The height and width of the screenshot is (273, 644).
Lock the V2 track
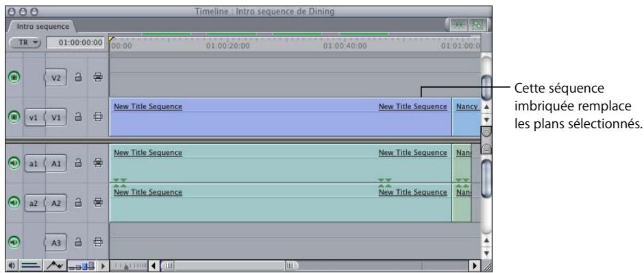pos(78,78)
